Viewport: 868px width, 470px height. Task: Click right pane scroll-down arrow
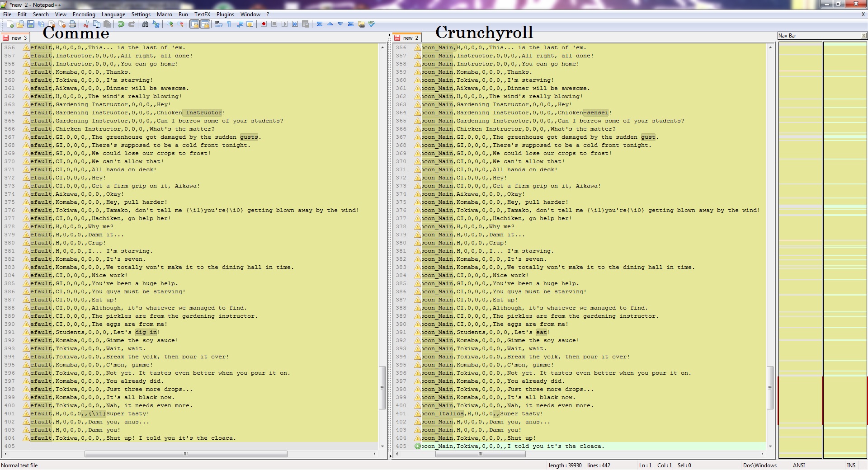770,446
